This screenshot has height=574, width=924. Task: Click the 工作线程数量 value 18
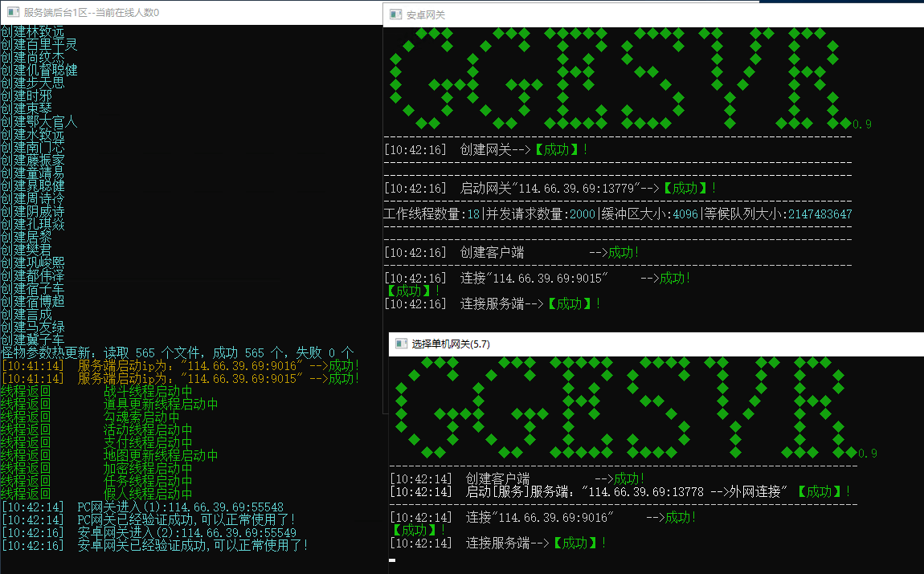(473, 214)
